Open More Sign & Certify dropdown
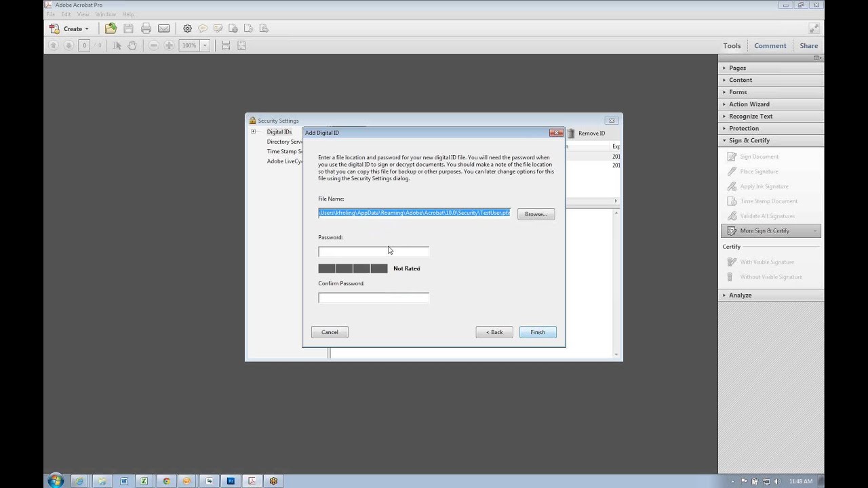 click(771, 230)
